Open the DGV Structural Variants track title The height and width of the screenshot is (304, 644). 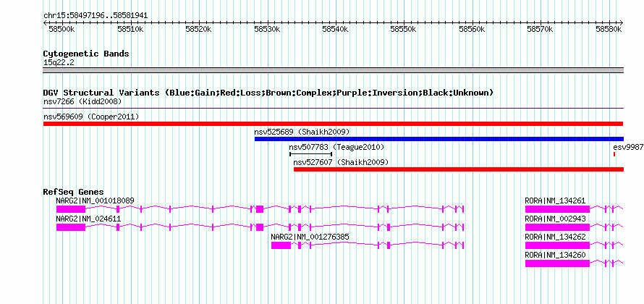pyautogui.click(x=268, y=93)
